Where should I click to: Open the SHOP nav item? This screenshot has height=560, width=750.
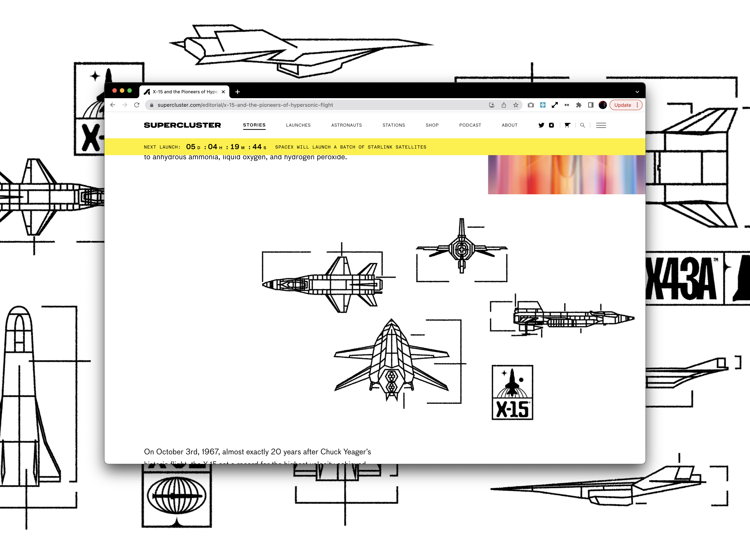pos(432,125)
